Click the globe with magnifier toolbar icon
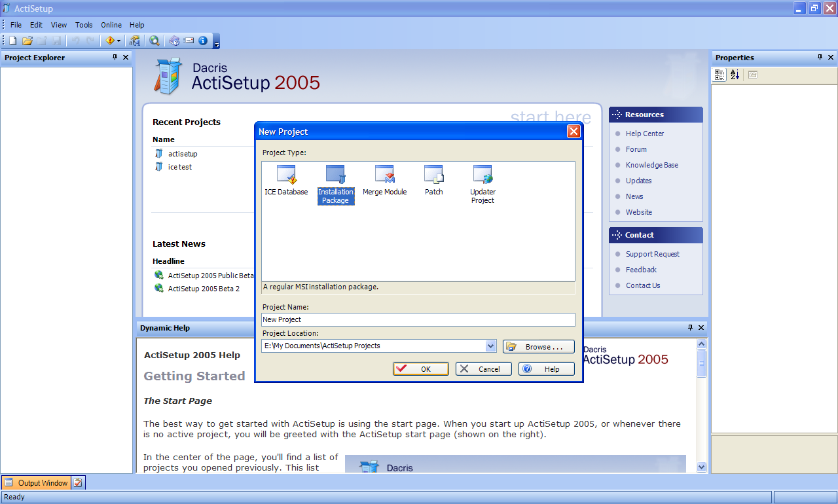This screenshot has width=838, height=504. click(x=155, y=41)
